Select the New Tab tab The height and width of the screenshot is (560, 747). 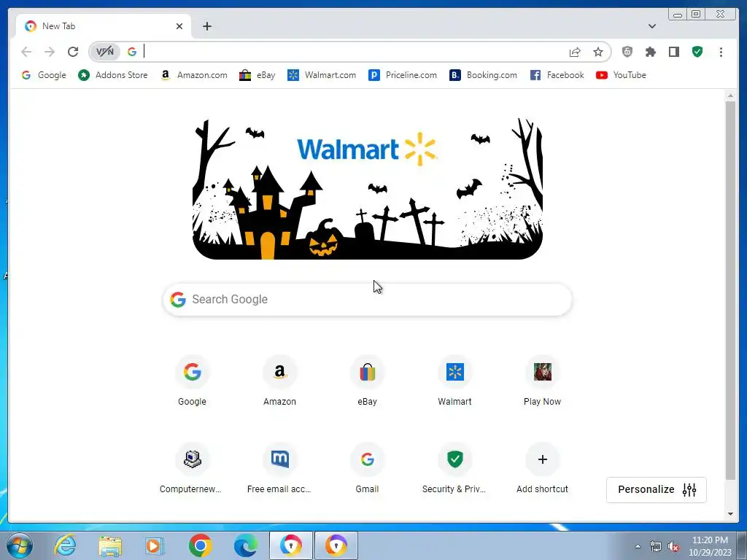(x=104, y=26)
